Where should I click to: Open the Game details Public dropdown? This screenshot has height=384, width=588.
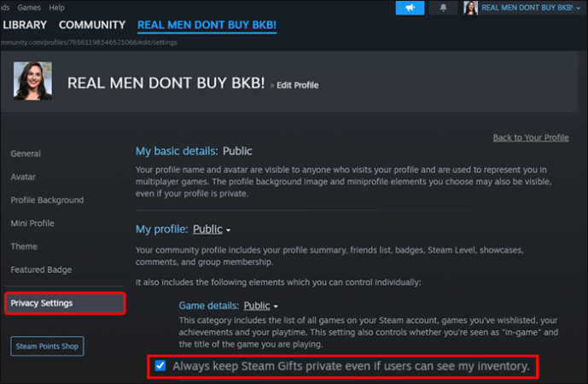260,305
